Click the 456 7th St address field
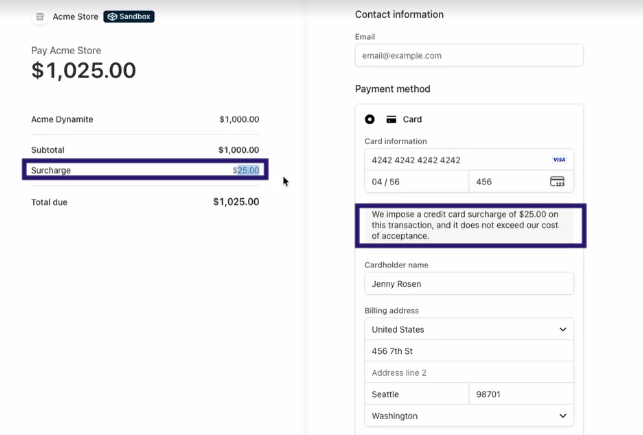 tap(469, 351)
